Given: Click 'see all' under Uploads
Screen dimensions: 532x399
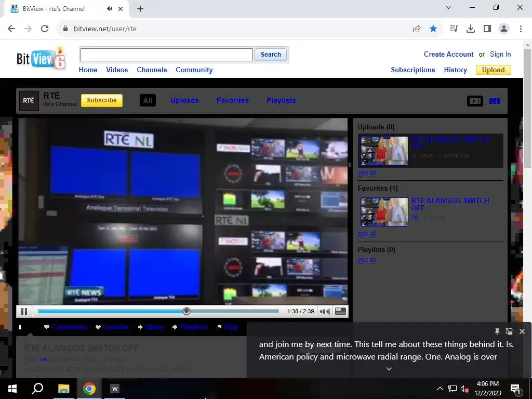Looking at the screenshot, I should (x=366, y=172).
